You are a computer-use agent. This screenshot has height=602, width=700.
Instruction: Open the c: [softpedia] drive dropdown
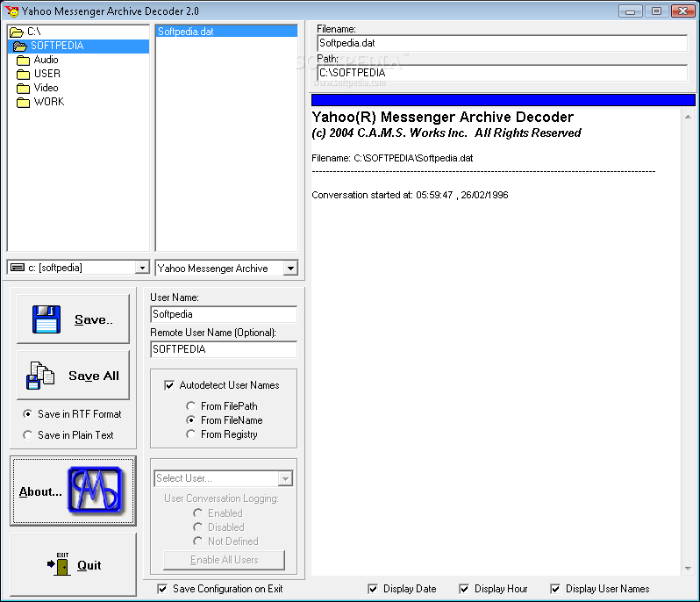(142, 268)
